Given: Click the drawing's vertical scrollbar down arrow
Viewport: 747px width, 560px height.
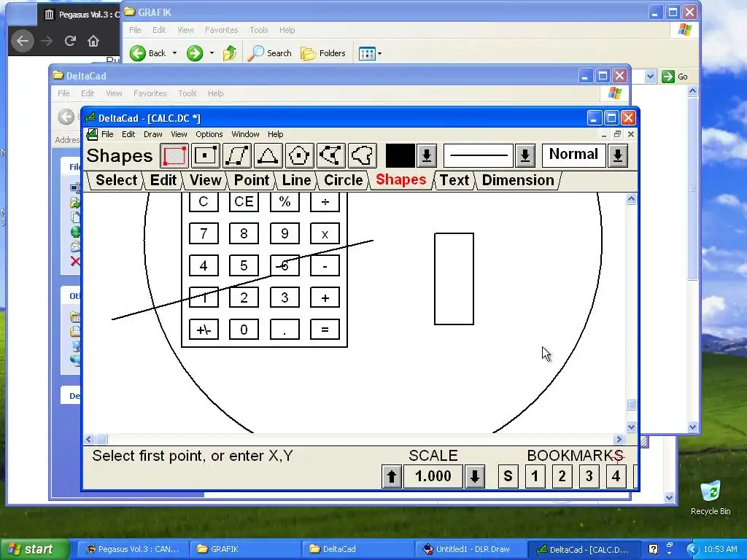Looking at the screenshot, I should (631, 427).
